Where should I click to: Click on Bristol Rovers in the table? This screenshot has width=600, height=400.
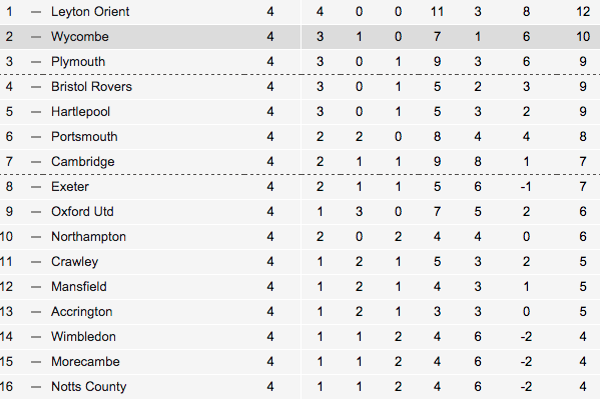[91, 87]
